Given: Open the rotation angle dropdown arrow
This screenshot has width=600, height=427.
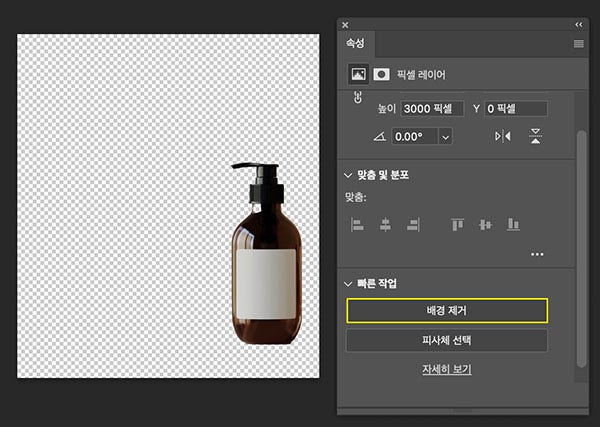Looking at the screenshot, I should [445, 137].
